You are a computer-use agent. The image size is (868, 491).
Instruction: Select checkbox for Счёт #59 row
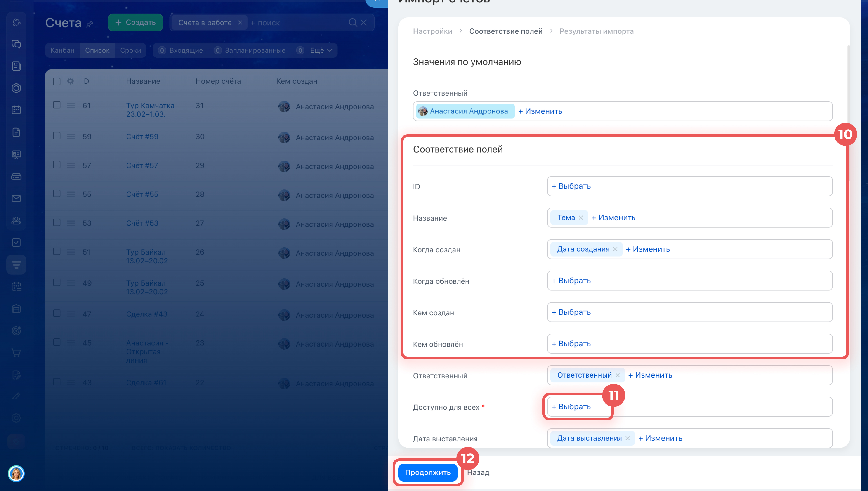pos(57,136)
